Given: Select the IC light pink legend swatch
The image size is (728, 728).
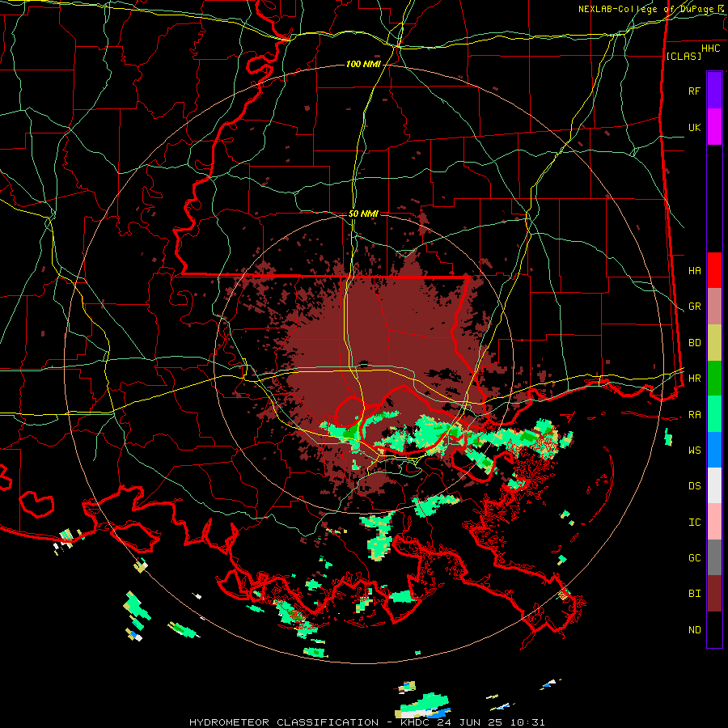Looking at the screenshot, I should [x=714, y=522].
